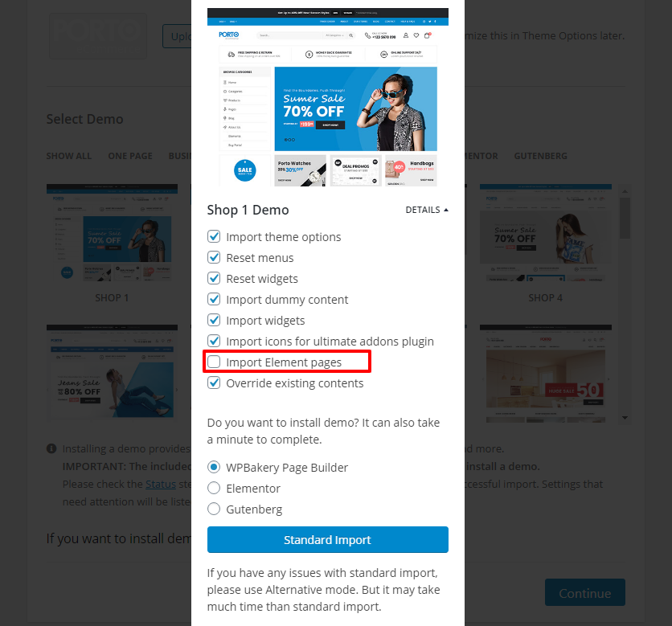The height and width of the screenshot is (626, 672).
Task: Uncheck Import theme options checkbox
Action: click(x=214, y=236)
